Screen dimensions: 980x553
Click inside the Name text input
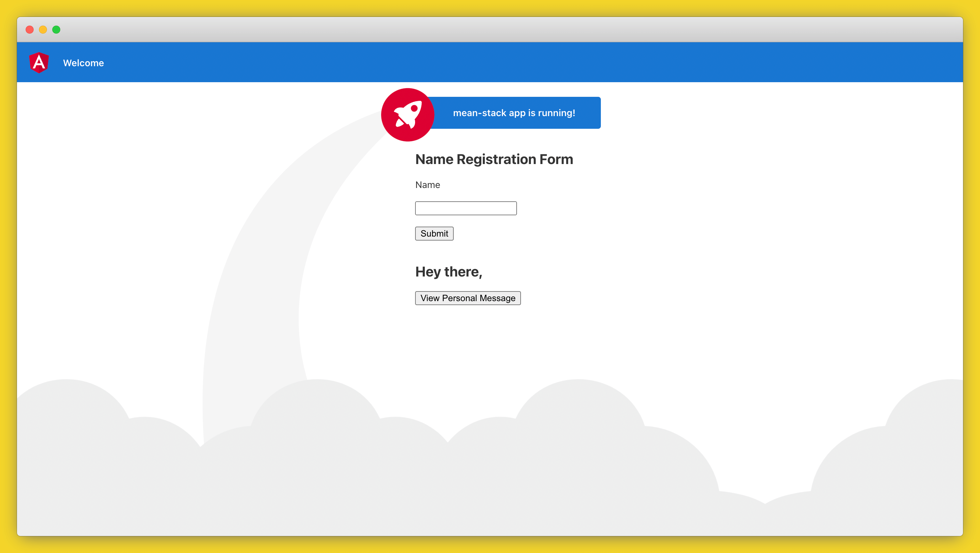point(466,208)
